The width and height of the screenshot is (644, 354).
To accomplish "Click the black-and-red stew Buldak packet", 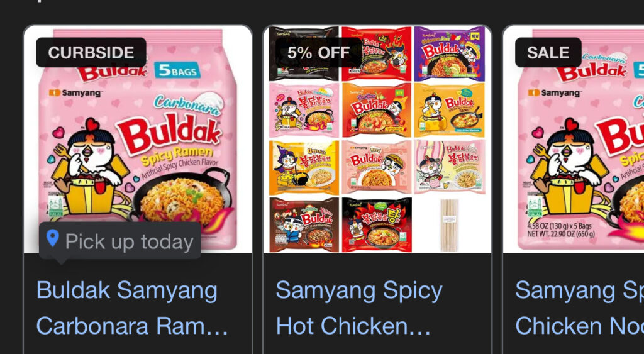I will [x=377, y=224].
